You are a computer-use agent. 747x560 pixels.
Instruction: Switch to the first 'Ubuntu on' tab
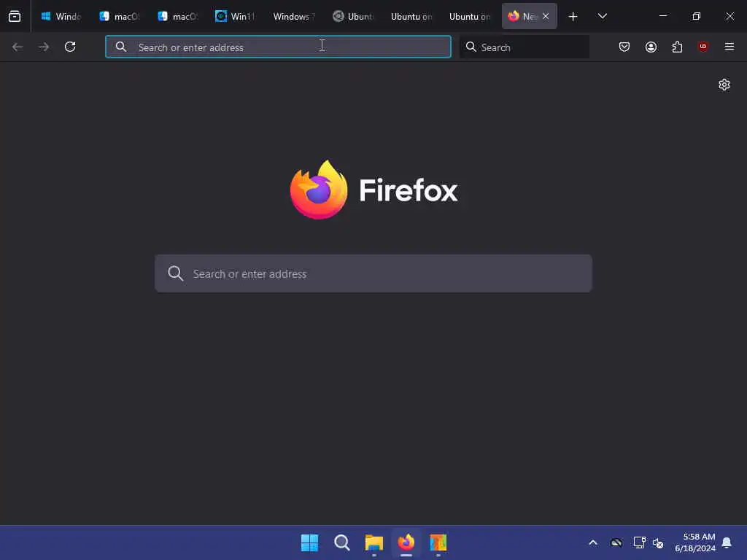point(411,16)
